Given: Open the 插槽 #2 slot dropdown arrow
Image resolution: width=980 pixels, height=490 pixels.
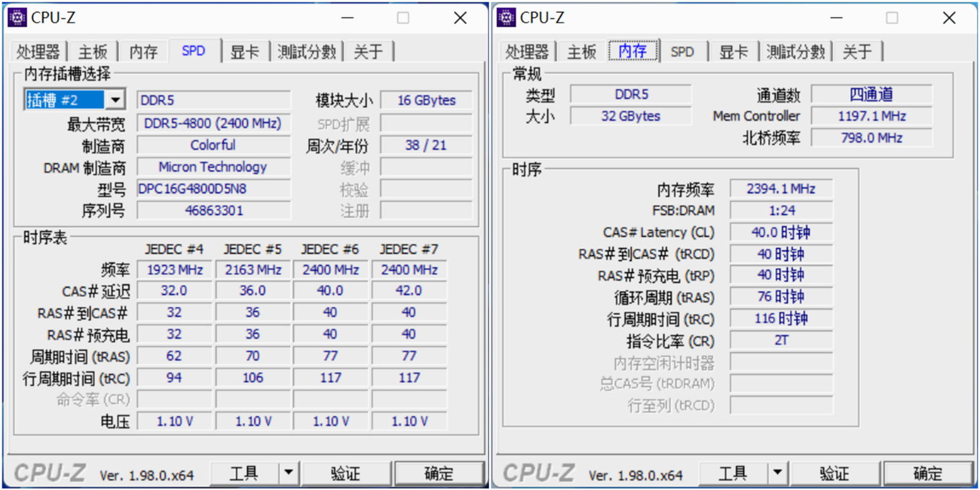Looking at the screenshot, I should pyautogui.click(x=115, y=99).
